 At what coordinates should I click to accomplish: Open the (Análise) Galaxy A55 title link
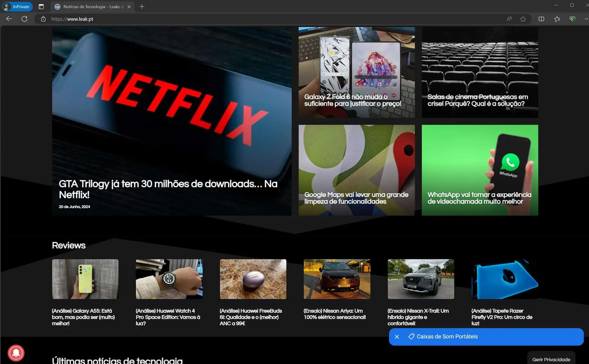click(x=83, y=317)
